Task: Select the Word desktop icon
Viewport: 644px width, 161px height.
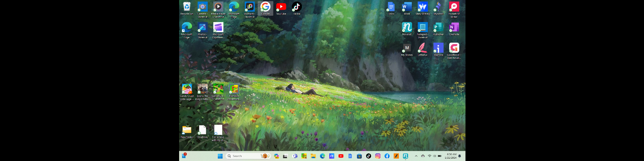Action: click(x=407, y=9)
